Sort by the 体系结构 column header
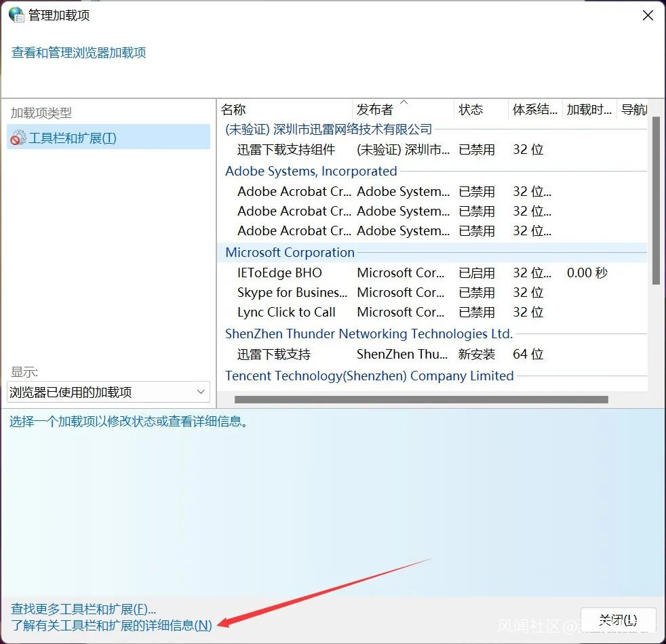The width and height of the screenshot is (666, 644). pos(534,110)
